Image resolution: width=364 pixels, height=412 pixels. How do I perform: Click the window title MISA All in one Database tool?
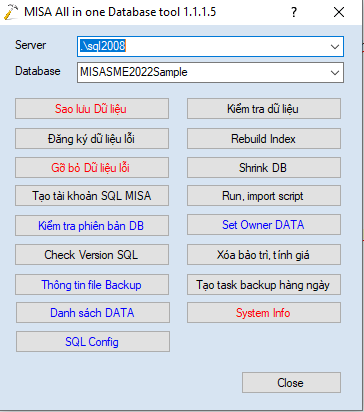coord(120,12)
